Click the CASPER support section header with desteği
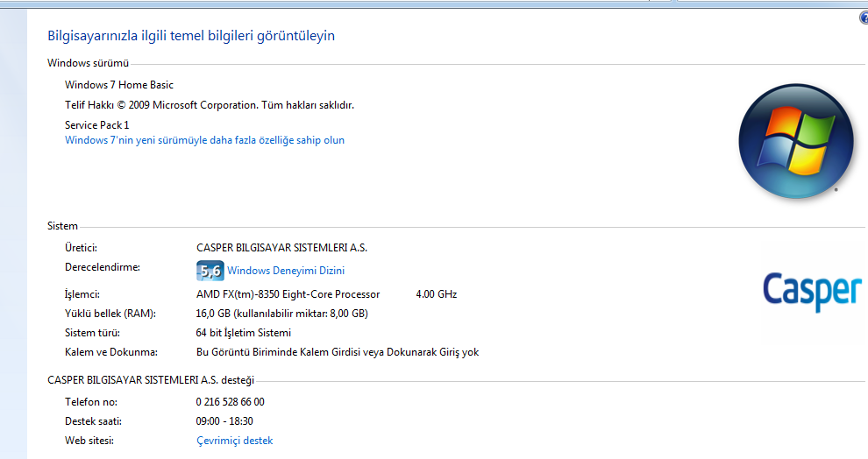 tap(151, 380)
